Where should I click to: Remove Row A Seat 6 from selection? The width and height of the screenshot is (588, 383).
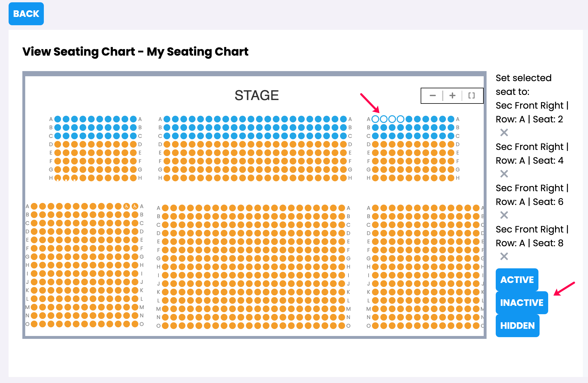(x=504, y=215)
